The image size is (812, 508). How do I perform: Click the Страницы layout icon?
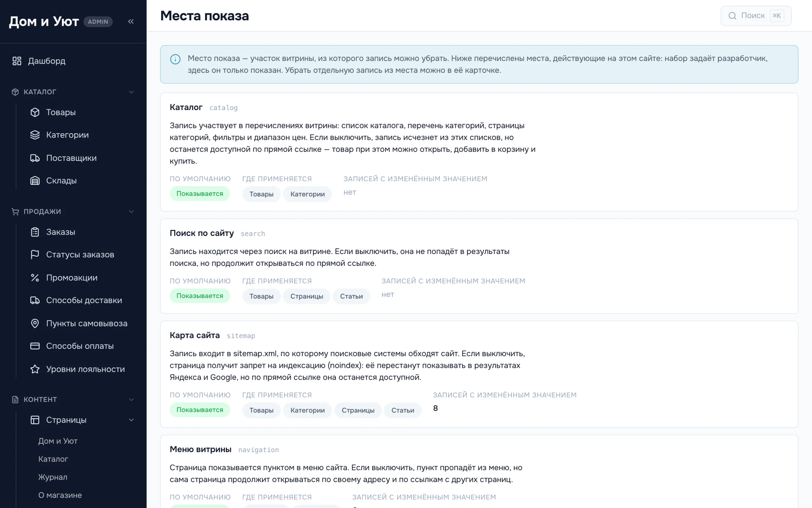click(35, 420)
